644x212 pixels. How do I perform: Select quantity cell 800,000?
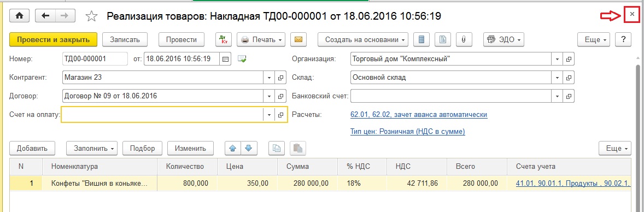[x=188, y=183]
